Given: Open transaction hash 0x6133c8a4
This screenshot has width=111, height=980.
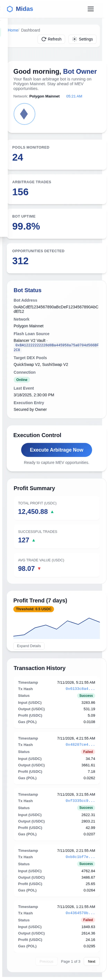Looking at the screenshot, I should pos(80,689).
